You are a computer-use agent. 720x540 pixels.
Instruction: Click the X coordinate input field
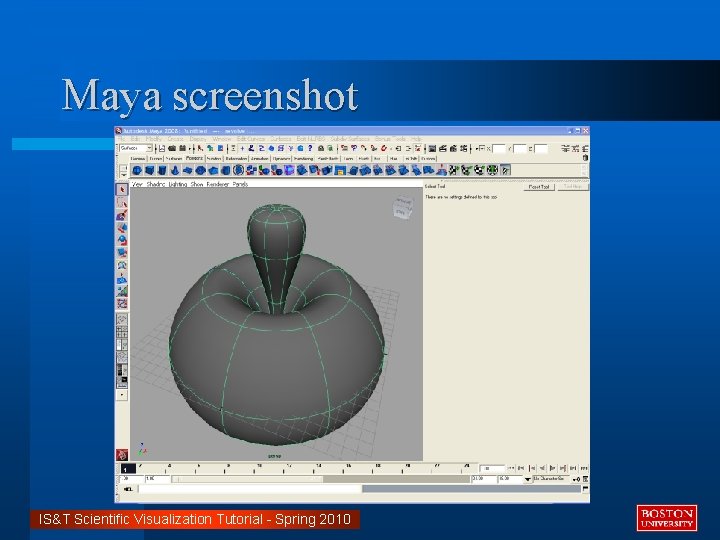click(x=499, y=149)
